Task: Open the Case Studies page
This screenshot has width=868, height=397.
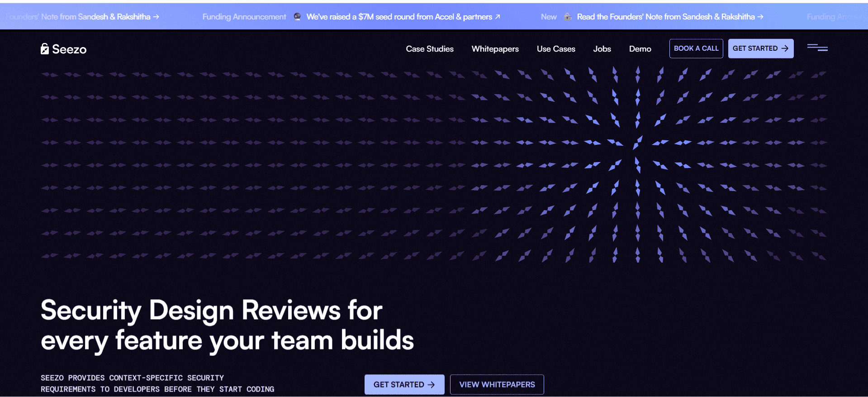Action: (429, 49)
